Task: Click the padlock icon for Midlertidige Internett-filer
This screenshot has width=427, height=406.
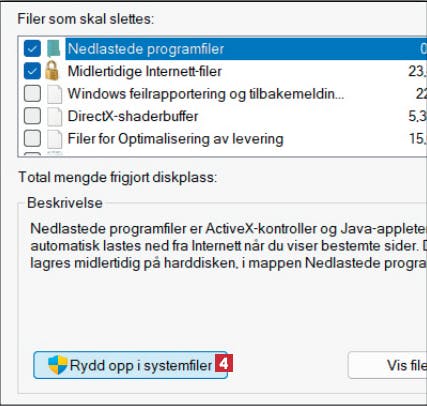Action: pos(52,71)
